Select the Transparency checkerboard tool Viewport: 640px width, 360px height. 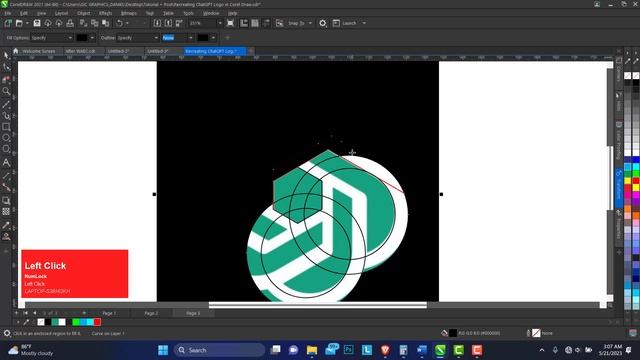(x=6, y=211)
